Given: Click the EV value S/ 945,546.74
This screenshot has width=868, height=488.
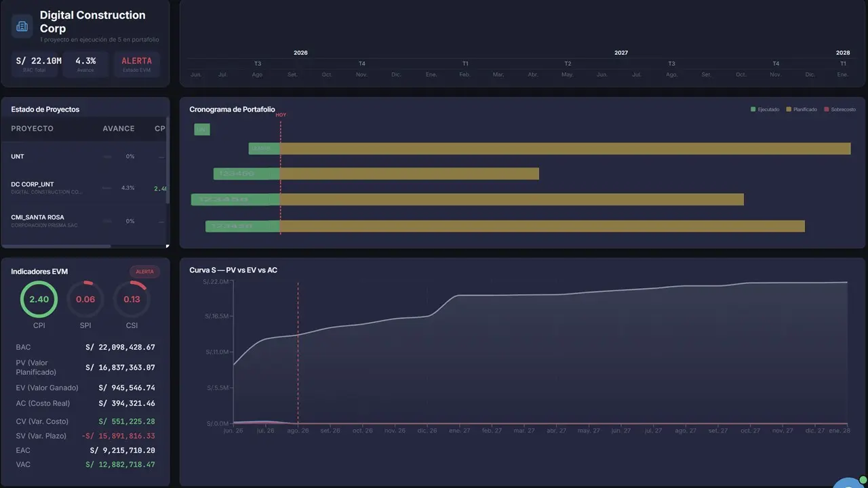Looking at the screenshot, I should coord(127,388).
